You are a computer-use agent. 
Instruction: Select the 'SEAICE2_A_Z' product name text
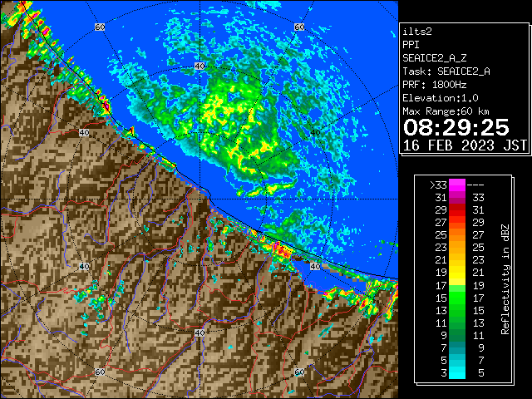pyautogui.click(x=435, y=58)
